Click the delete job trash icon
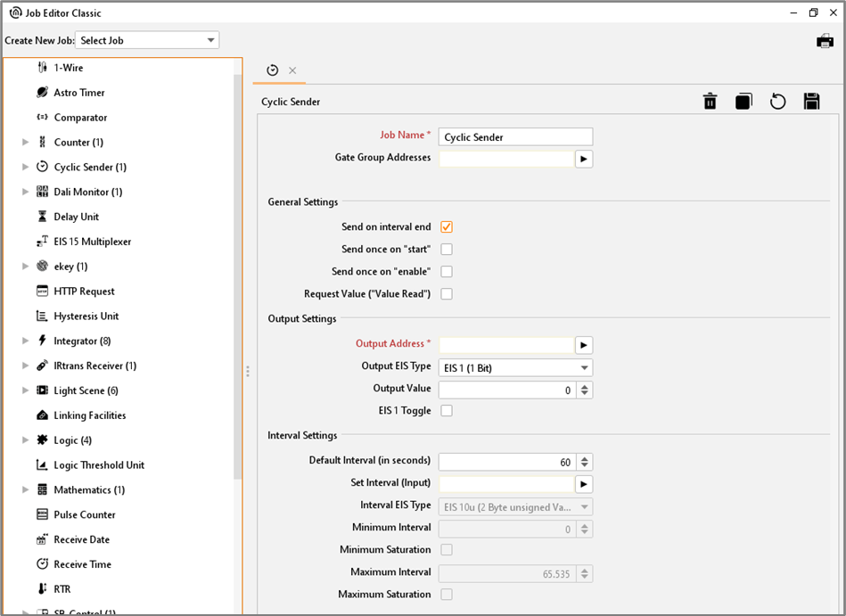The height and width of the screenshot is (616, 846). pos(710,102)
